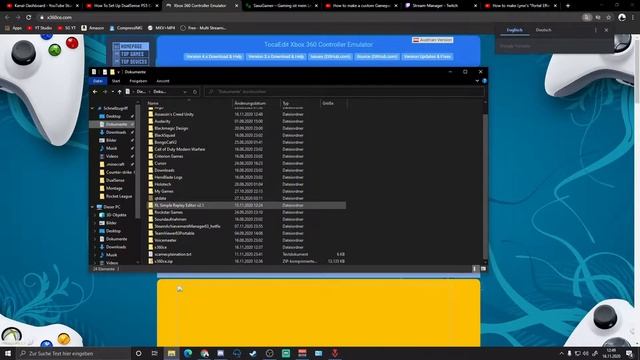Click Version 4.x Download & Help link
The width and height of the screenshot is (640, 360).
point(214,56)
